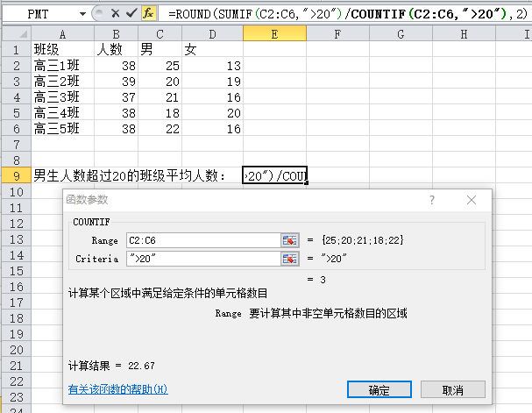Click cell containing 男 header
Image resolution: width=532 pixels, height=413 pixels.
(x=160, y=50)
